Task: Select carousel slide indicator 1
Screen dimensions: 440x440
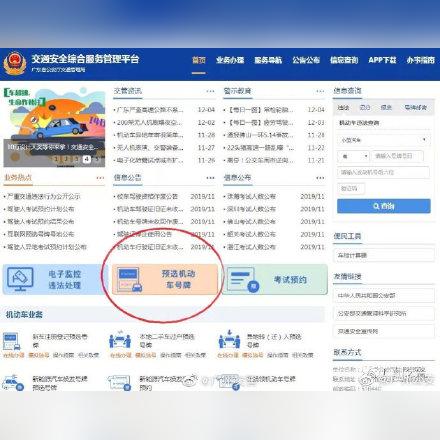Action: (x=57, y=159)
